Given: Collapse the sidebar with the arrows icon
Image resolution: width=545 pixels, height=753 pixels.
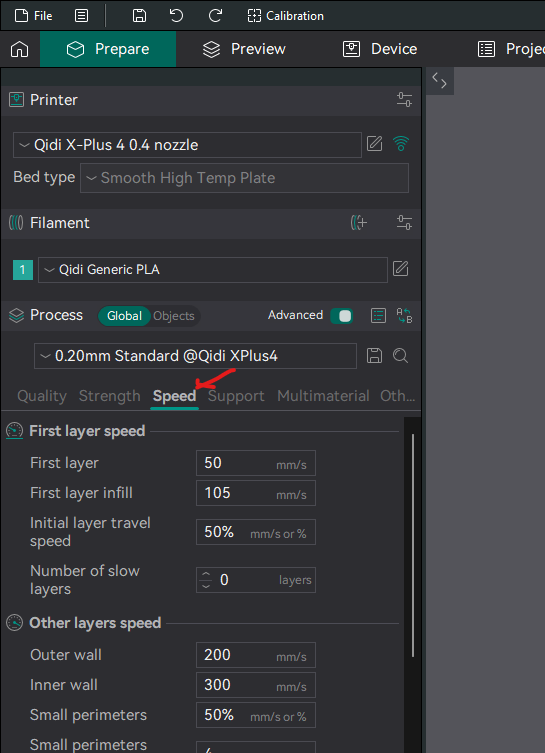Looking at the screenshot, I should (440, 80).
